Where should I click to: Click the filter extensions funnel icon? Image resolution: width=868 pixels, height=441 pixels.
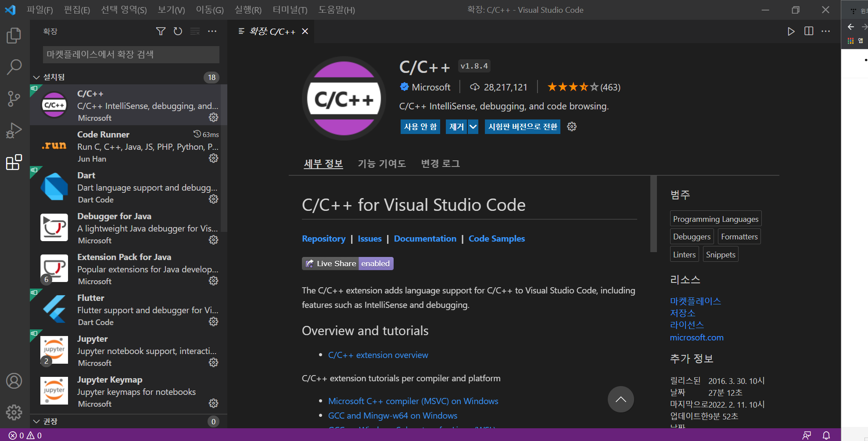click(x=161, y=31)
